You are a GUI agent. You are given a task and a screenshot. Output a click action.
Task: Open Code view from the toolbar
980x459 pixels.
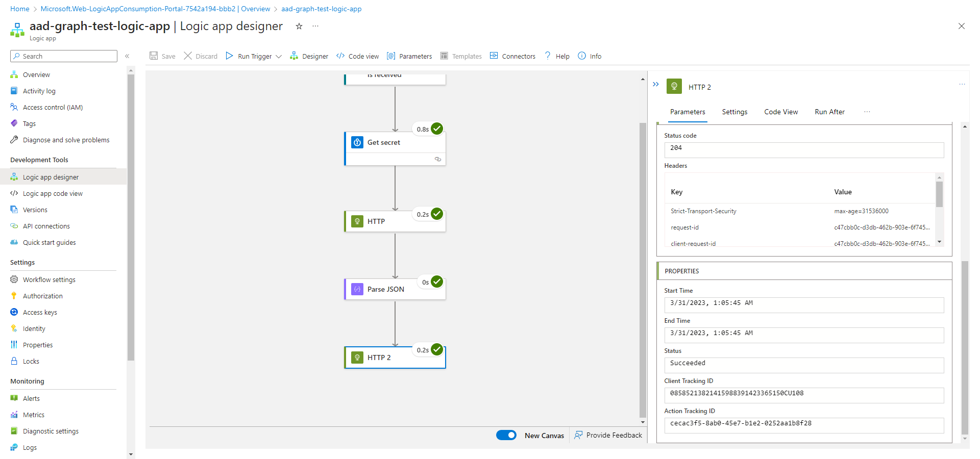coord(357,56)
